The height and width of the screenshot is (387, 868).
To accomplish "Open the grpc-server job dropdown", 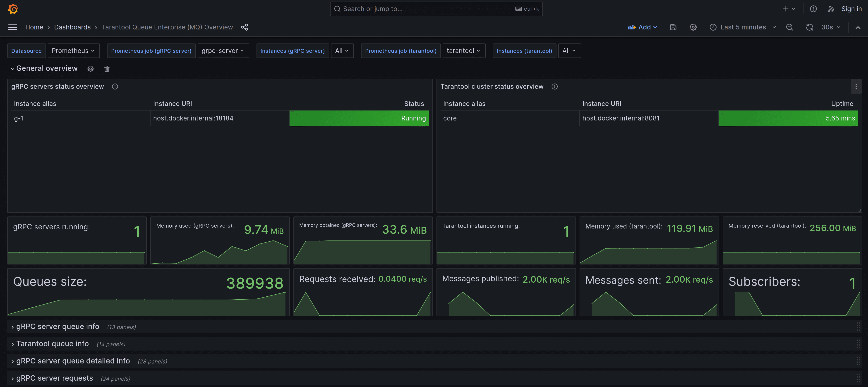I will click(223, 50).
